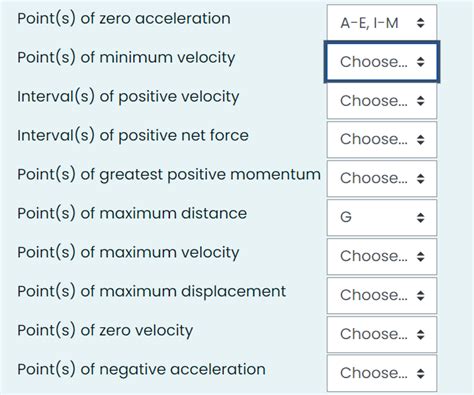The image size is (474, 395).
Task: Click the arrow icon on positive velocity select
Action: (421, 101)
